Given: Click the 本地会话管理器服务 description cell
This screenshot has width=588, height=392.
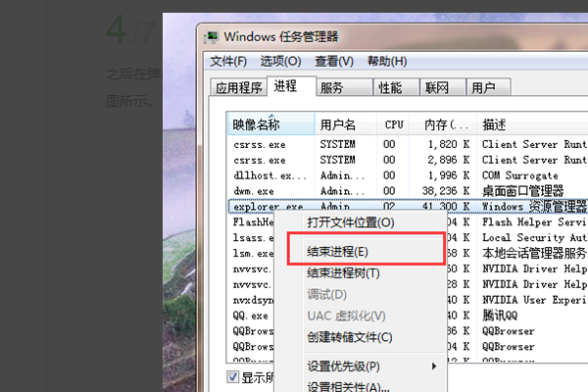Looking at the screenshot, I should [534, 253].
